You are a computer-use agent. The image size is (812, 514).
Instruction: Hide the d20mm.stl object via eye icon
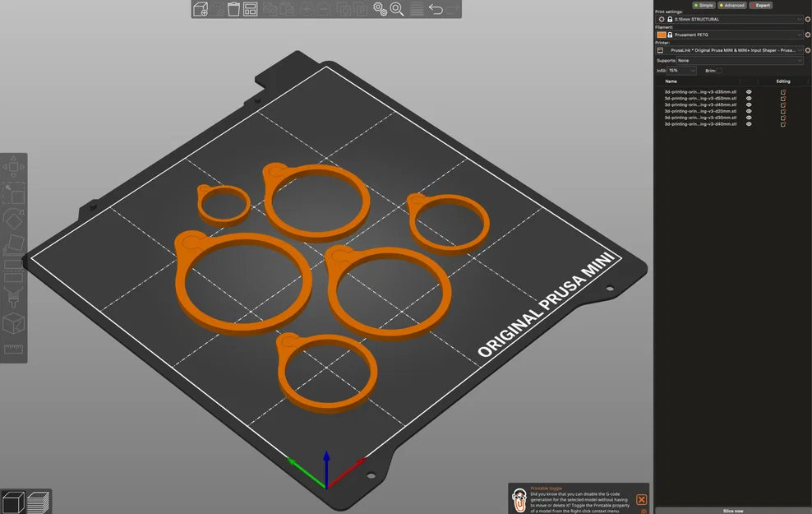[749, 111]
